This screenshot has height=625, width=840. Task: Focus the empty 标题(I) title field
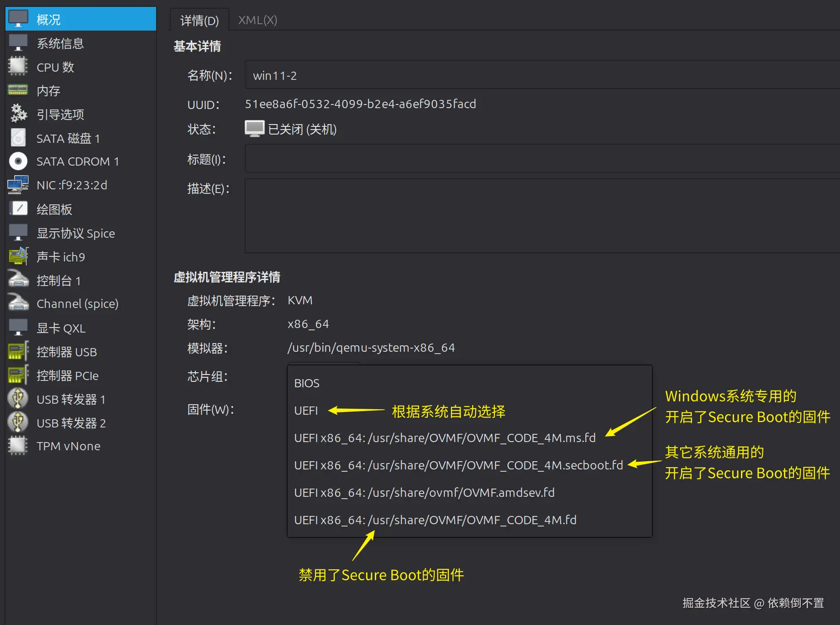(542, 159)
